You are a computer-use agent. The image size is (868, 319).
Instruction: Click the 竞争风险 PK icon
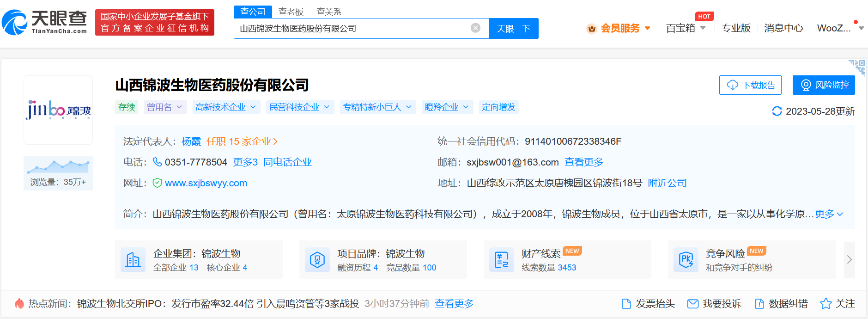coord(686,260)
